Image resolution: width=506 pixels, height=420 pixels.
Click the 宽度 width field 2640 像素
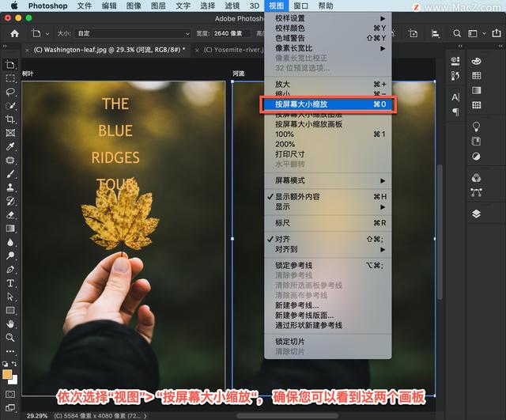coord(232,33)
